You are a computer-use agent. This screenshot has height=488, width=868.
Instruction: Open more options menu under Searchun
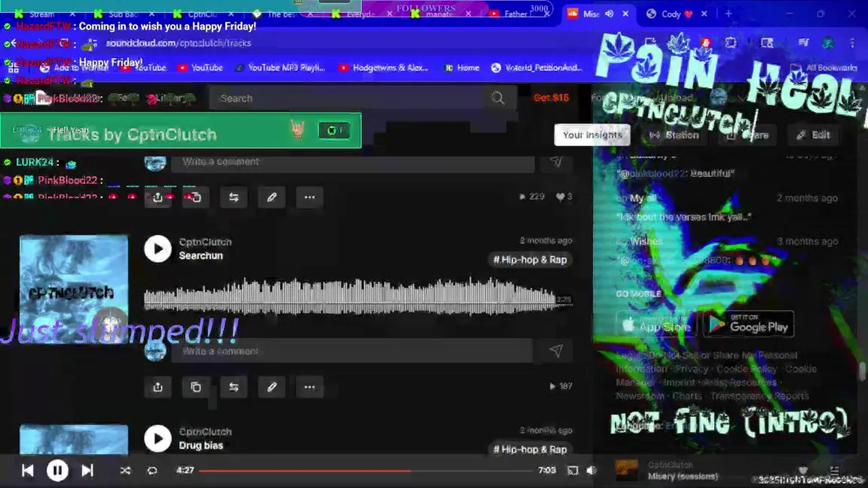point(310,387)
